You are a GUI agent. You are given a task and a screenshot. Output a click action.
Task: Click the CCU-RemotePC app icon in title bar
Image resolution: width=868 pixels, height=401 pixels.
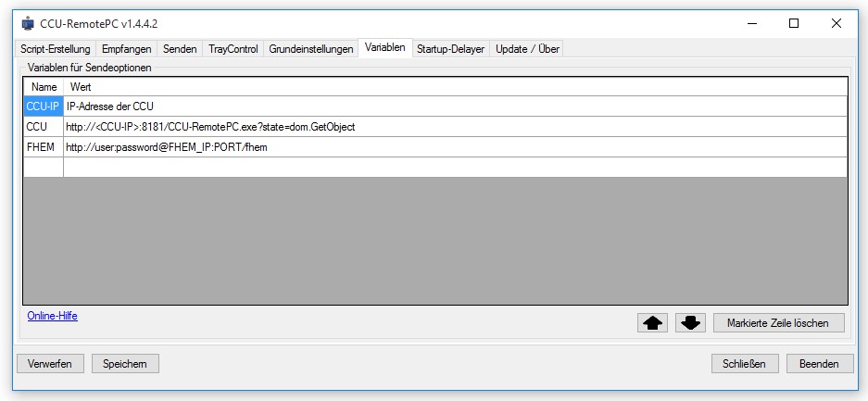click(27, 24)
